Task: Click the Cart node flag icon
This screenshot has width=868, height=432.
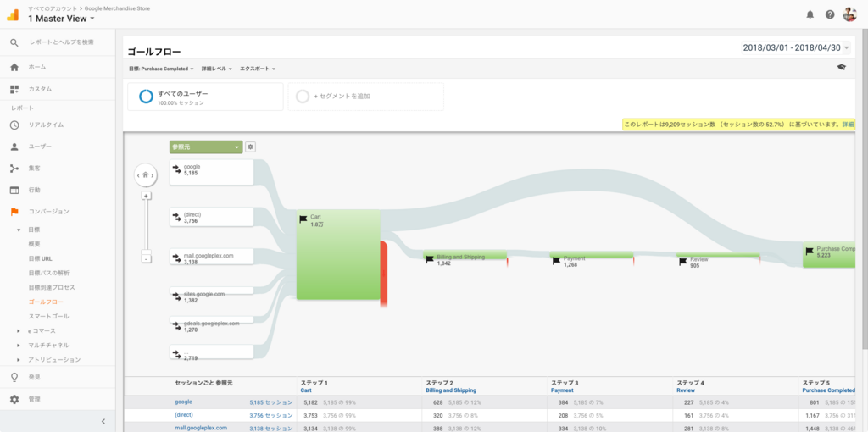Action: coord(303,219)
